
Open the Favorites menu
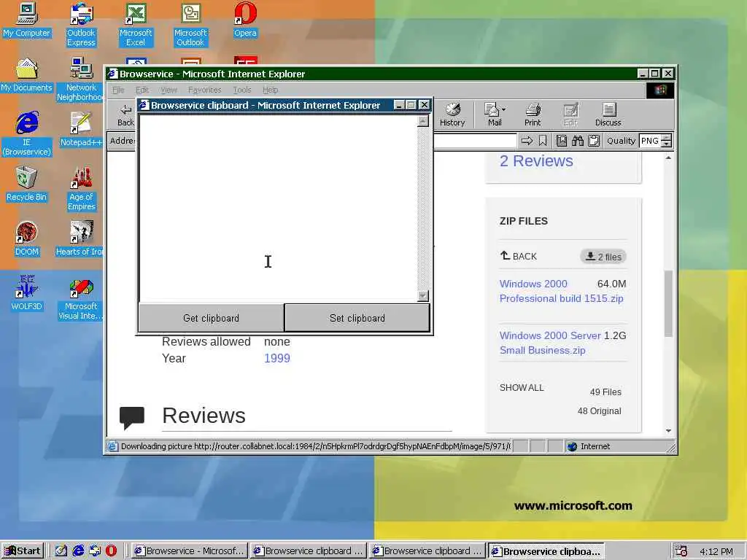204,90
